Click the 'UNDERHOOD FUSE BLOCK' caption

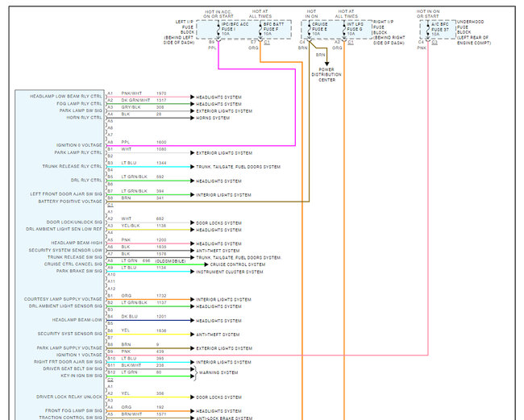471,27
